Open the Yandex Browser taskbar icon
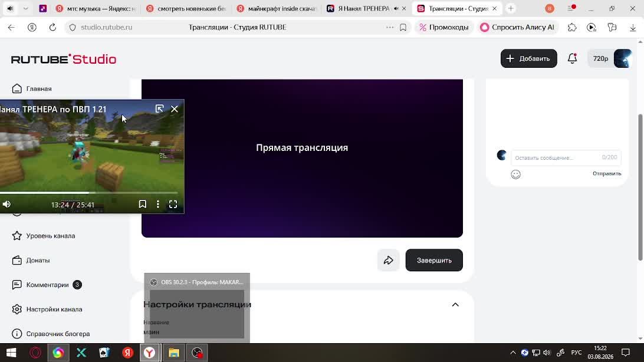The height and width of the screenshot is (362, 644). tap(150, 353)
